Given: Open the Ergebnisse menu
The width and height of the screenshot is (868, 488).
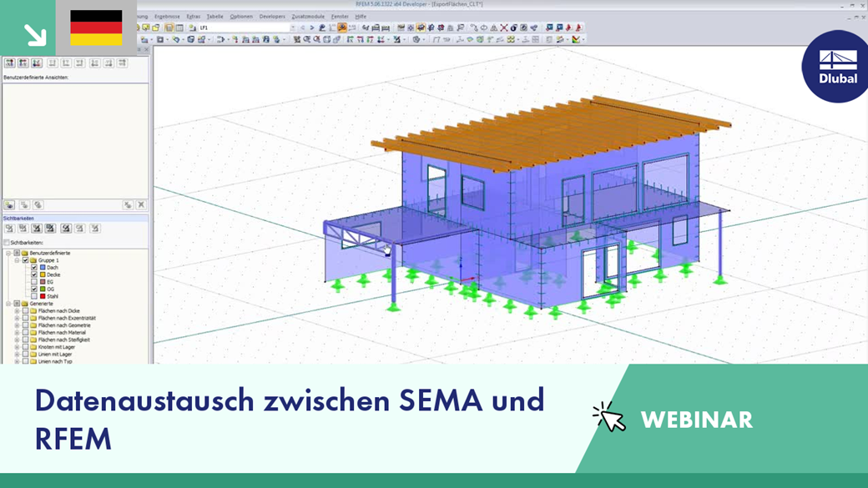Looking at the screenshot, I should 167,17.
